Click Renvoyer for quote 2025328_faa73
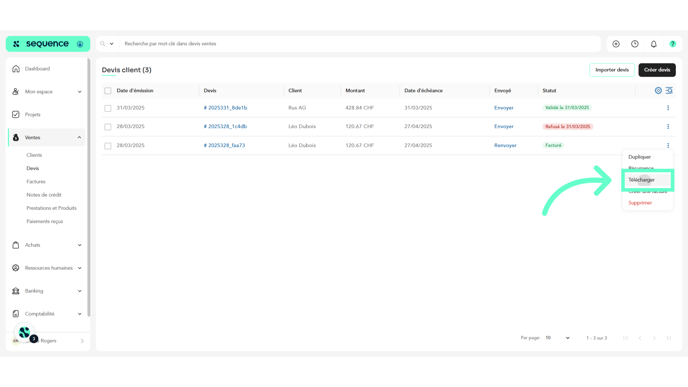The width and height of the screenshot is (688, 387). click(x=505, y=145)
